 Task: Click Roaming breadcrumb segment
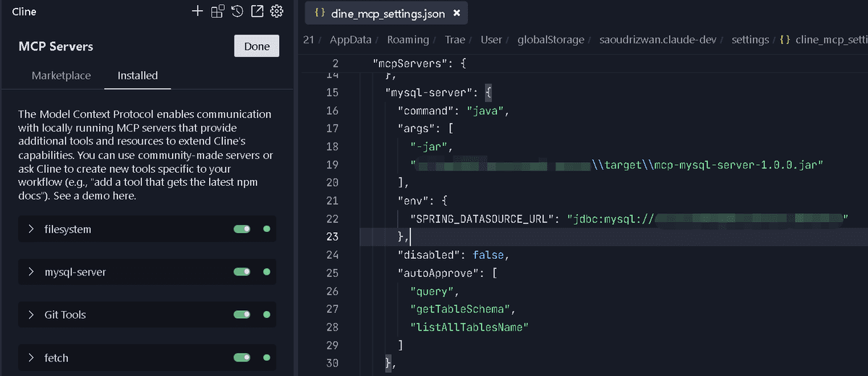point(408,40)
